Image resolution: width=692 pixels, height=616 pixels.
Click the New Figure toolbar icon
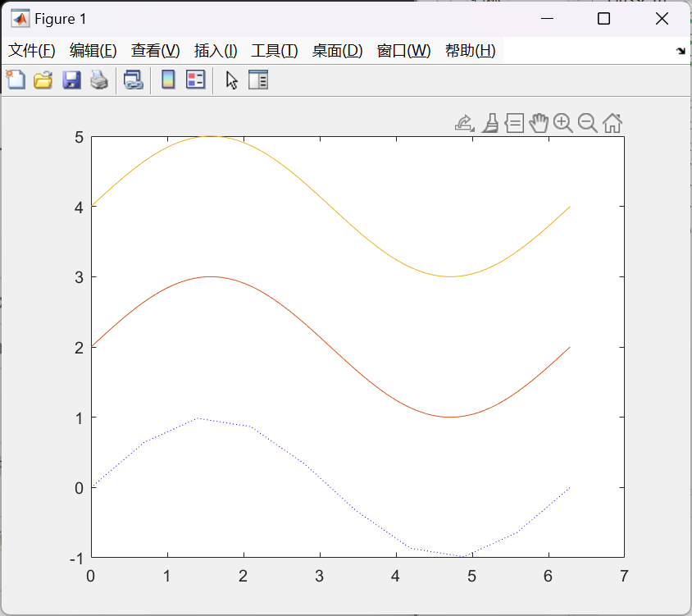[x=16, y=80]
